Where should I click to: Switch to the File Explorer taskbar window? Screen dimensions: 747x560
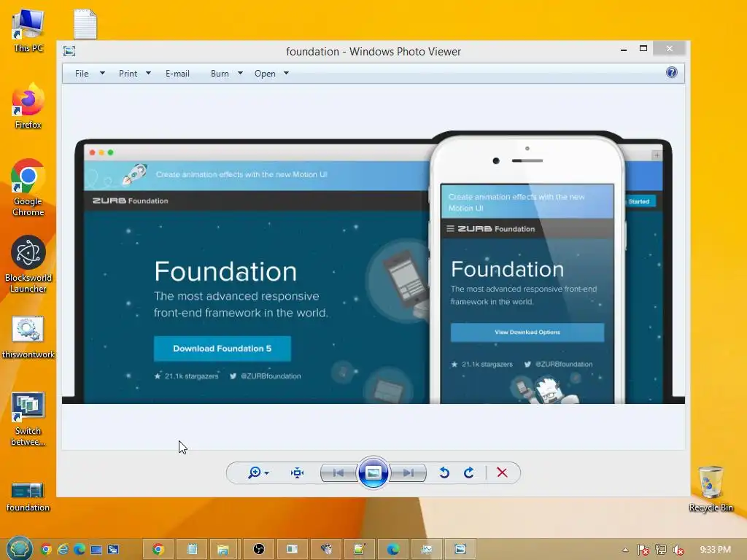point(223,550)
